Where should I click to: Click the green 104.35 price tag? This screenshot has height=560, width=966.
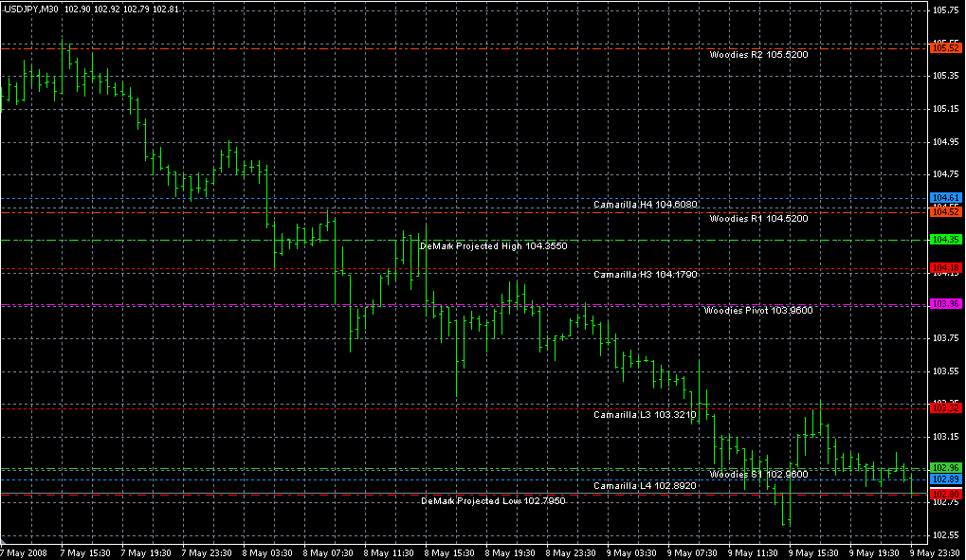(946, 240)
